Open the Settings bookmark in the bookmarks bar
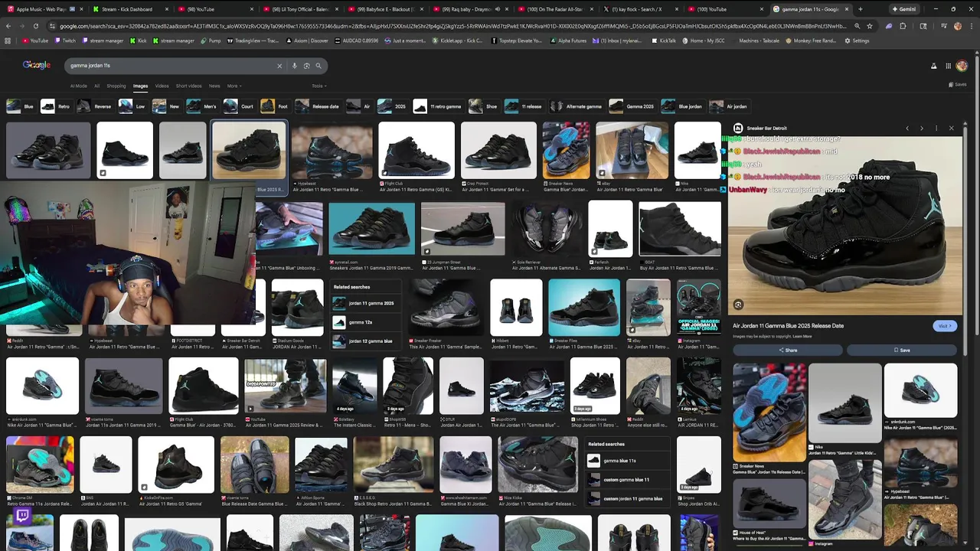Image resolution: width=980 pixels, height=551 pixels. 857,41
